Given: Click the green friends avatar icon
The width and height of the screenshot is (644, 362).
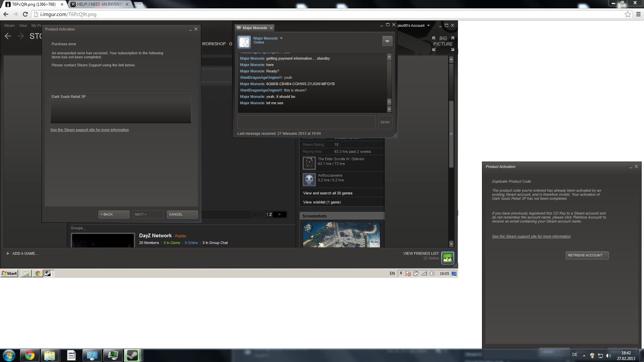Looking at the screenshot, I should point(448,258).
